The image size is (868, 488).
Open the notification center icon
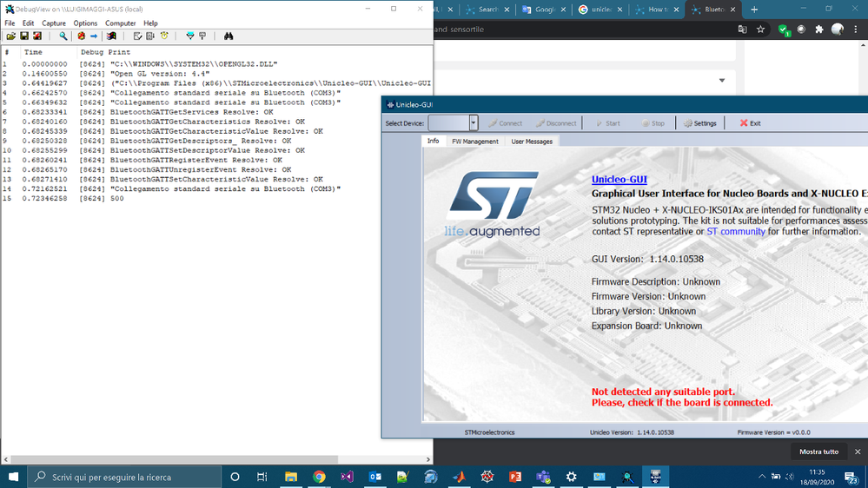(851, 477)
